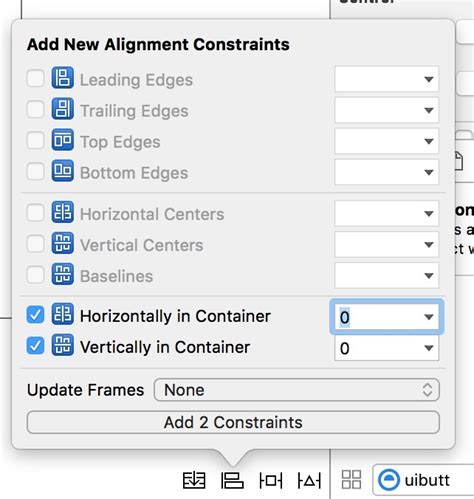Open the Top Edges value dropdown
Screen dimensions: 474x499
point(429,141)
